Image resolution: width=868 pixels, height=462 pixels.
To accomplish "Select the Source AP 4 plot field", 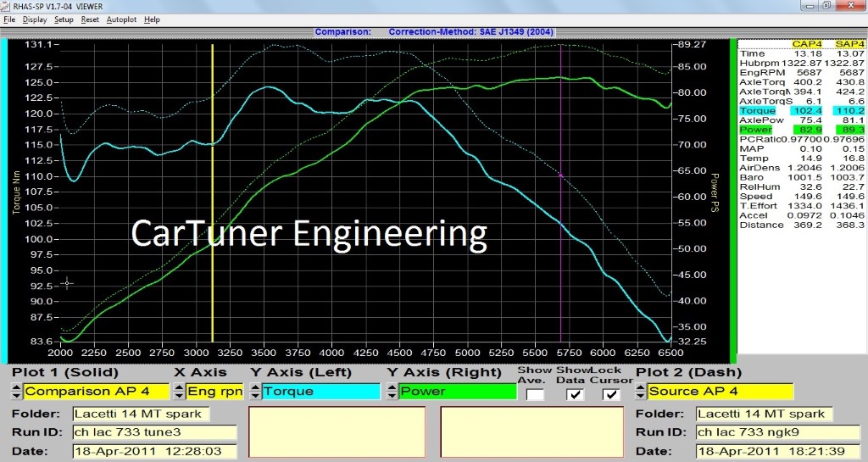I will pyautogui.click(x=721, y=392).
